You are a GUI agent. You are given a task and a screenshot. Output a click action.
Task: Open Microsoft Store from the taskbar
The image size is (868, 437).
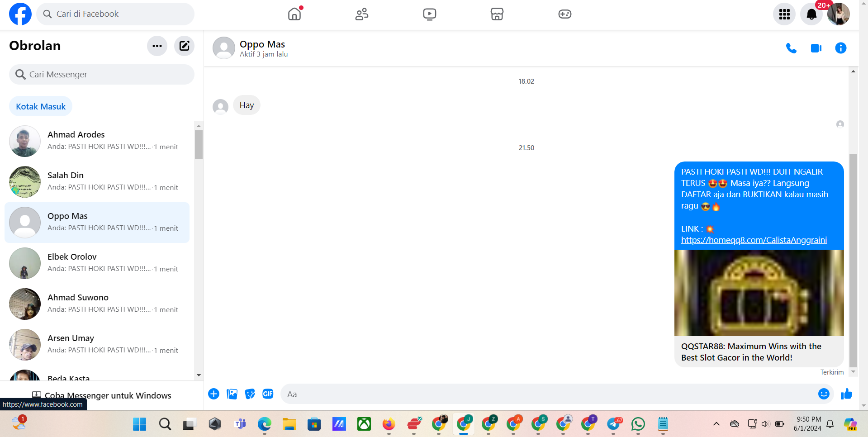pyautogui.click(x=314, y=424)
